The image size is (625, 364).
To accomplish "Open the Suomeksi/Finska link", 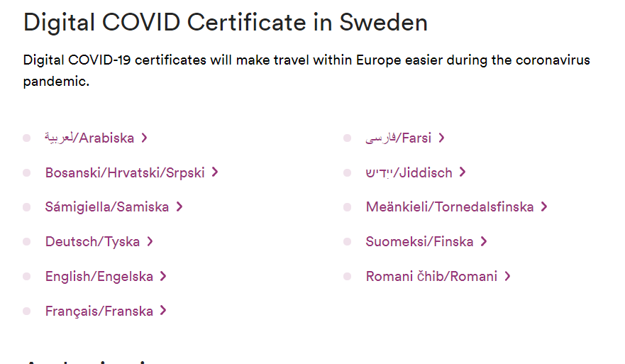I will click(419, 242).
